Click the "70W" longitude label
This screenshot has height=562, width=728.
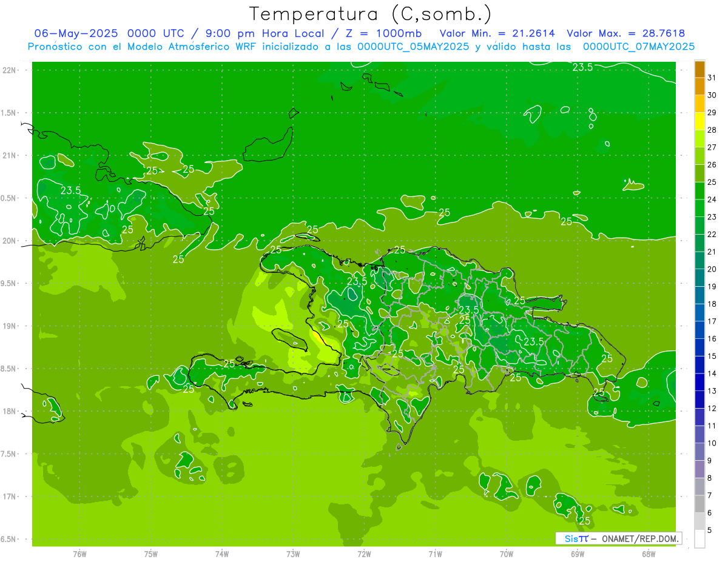(x=507, y=554)
